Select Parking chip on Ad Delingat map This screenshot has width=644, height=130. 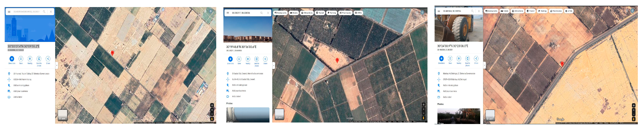(x=542, y=11)
